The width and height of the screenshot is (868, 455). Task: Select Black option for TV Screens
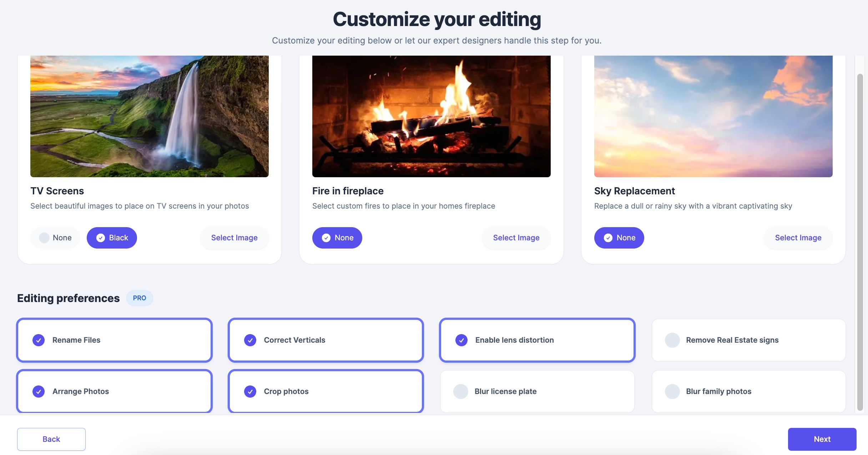pyautogui.click(x=112, y=238)
